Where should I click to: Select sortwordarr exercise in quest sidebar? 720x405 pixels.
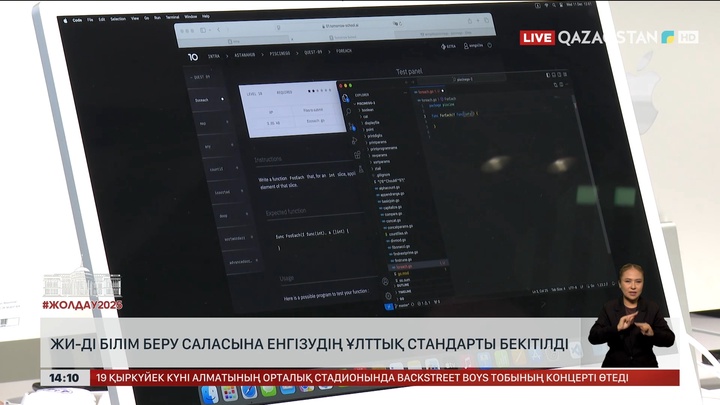tap(239, 238)
